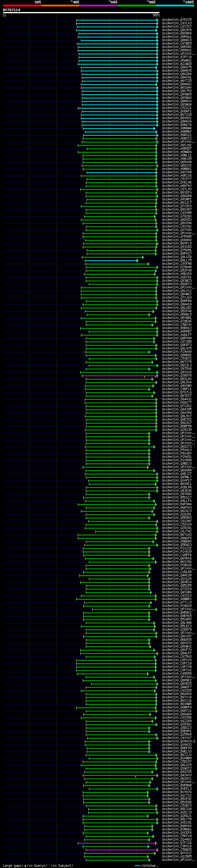Select the UniRef100_A8HTK0 subject name
197x868 pixels.
177,186
